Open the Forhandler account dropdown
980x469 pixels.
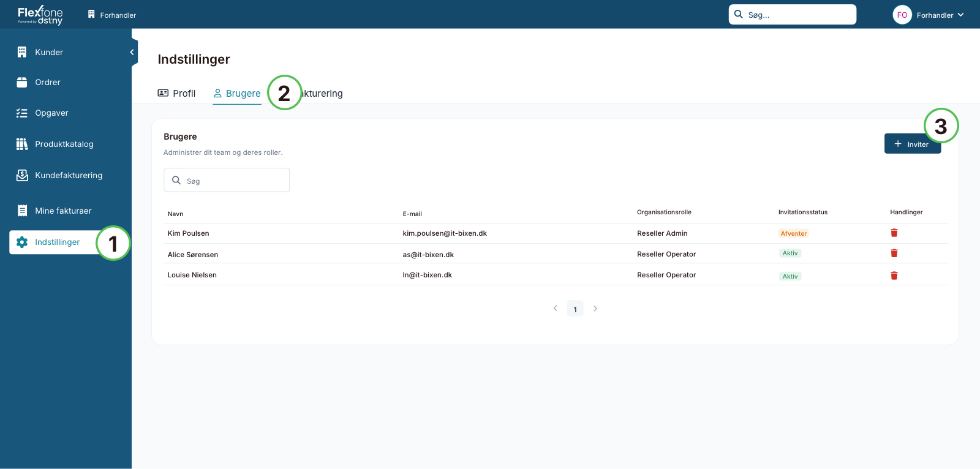click(x=940, y=15)
